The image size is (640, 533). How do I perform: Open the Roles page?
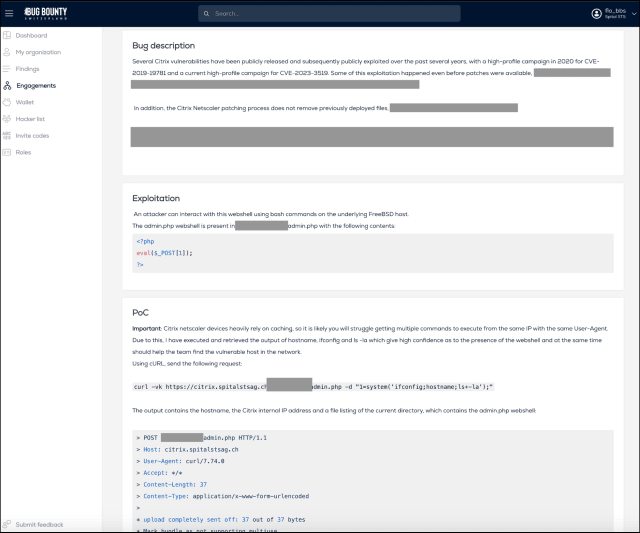coord(23,153)
